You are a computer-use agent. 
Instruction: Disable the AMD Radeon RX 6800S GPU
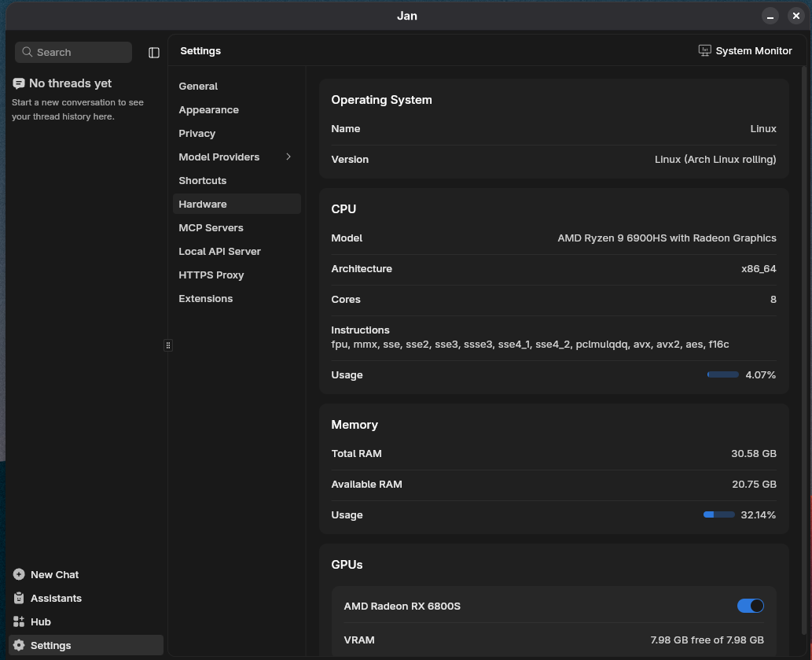point(750,606)
